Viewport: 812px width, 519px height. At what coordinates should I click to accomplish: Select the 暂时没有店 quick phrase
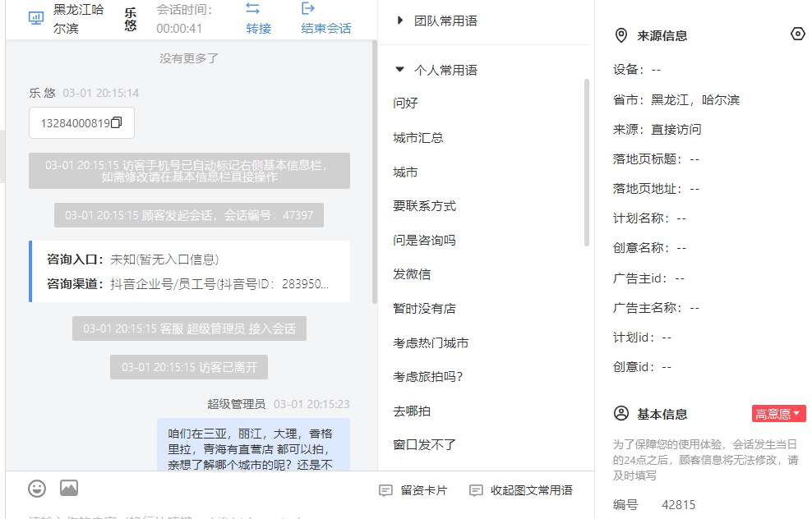coord(425,309)
